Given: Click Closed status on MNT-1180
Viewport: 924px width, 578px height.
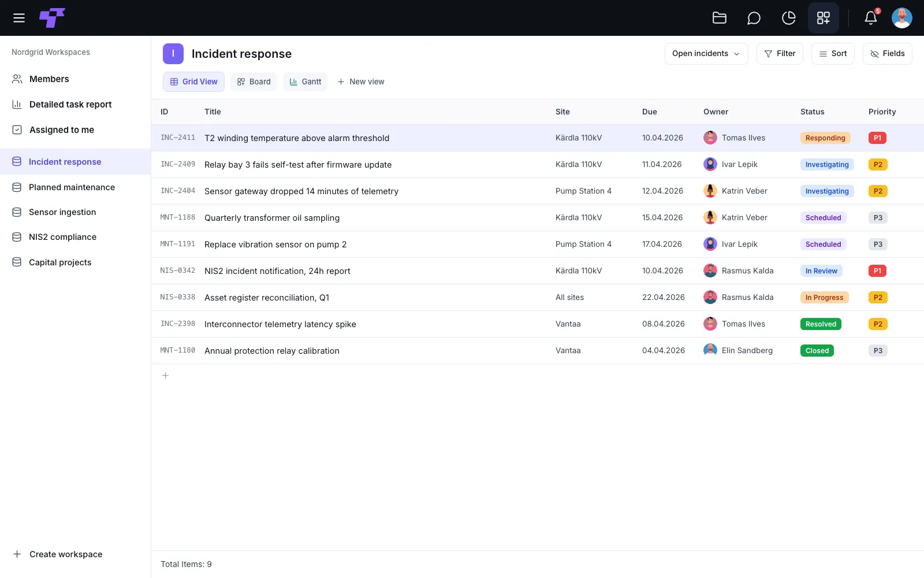Looking at the screenshot, I should pos(817,351).
